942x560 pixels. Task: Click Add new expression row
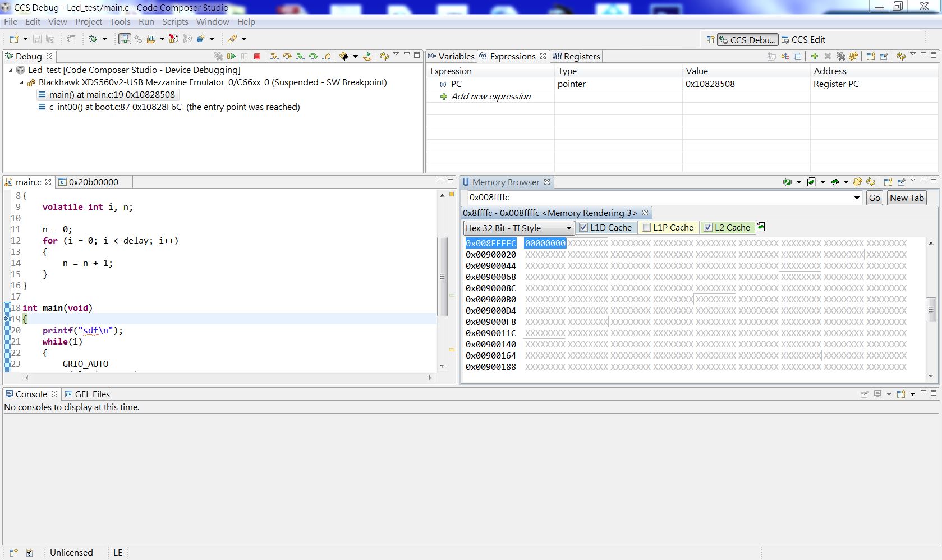pos(491,97)
